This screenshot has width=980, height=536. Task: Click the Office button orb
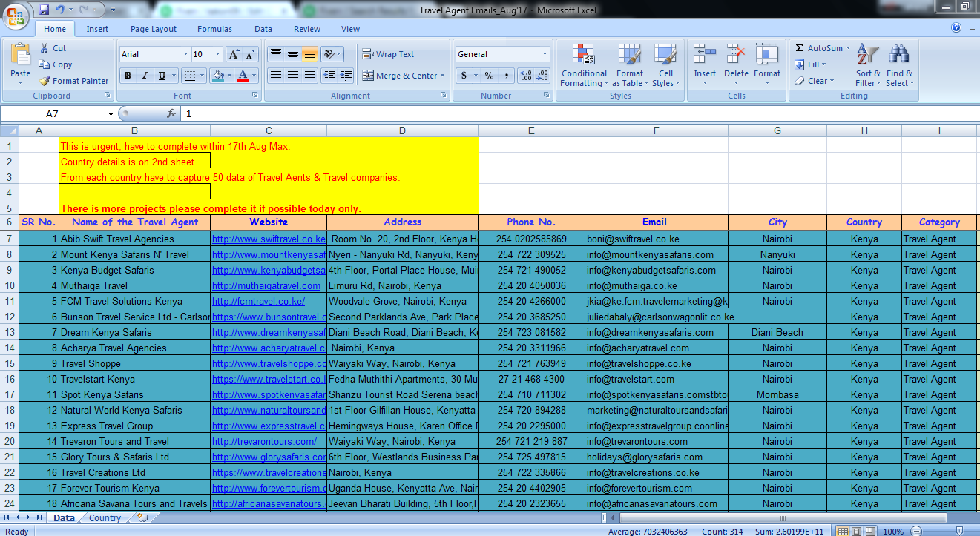16,13
